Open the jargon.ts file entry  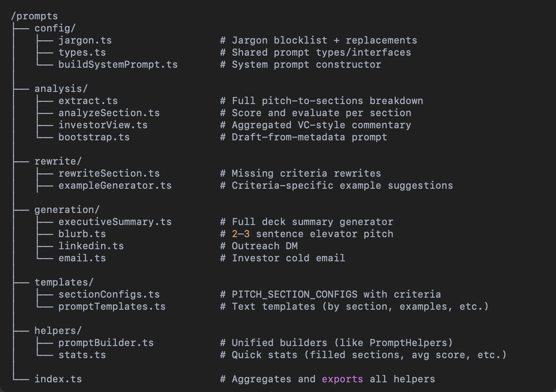(x=85, y=40)
